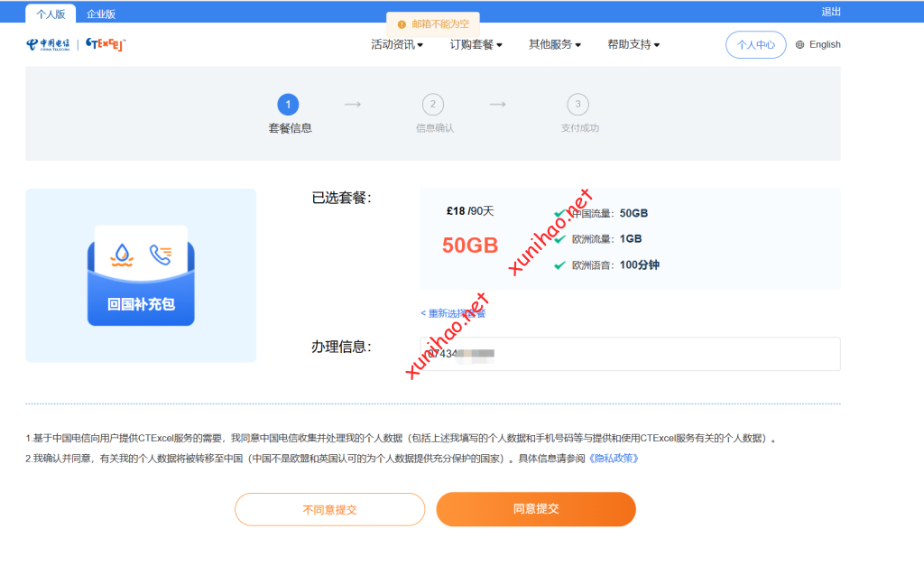
Task: Expand the 其他服务 dropdown menu
Action: click(x=554, y=45)
